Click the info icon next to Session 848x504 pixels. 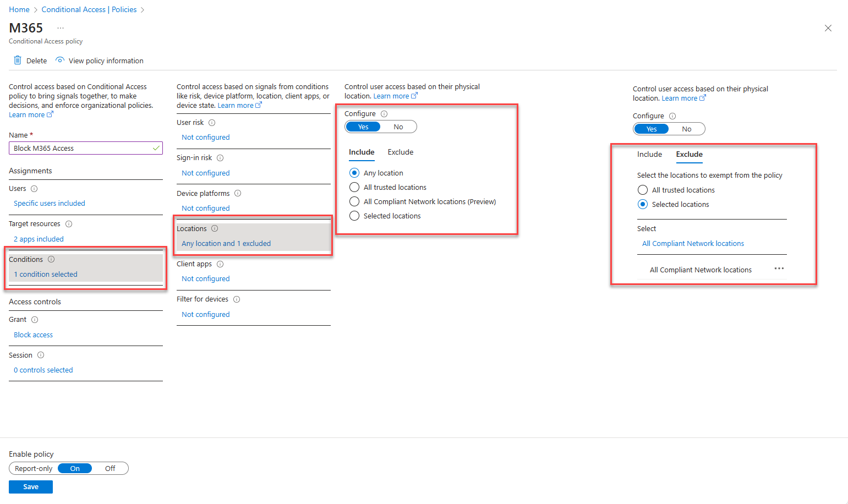pyautogui.click(x=41, y=355)
